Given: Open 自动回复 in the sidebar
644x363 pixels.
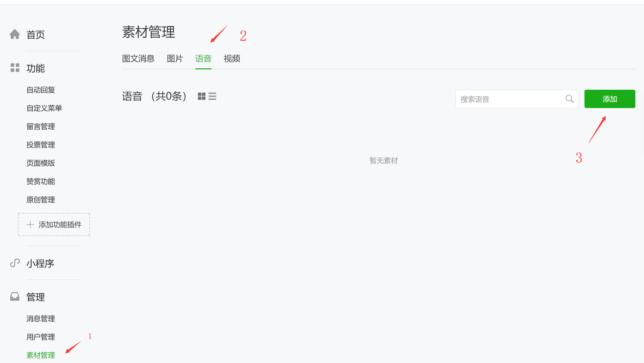Looking at the screenshot, I should pos(41,90).
